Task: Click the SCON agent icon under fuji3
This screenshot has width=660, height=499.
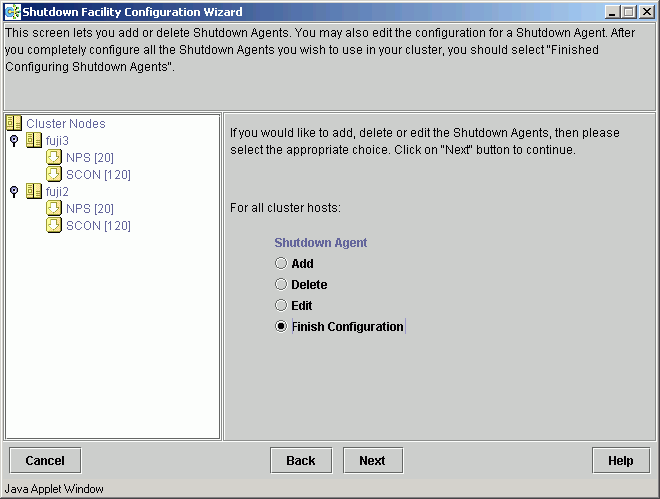Action: [x=54, y=174]
